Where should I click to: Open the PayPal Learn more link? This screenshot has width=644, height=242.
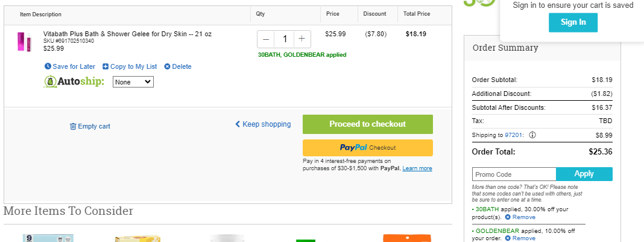tap(417, 168)
